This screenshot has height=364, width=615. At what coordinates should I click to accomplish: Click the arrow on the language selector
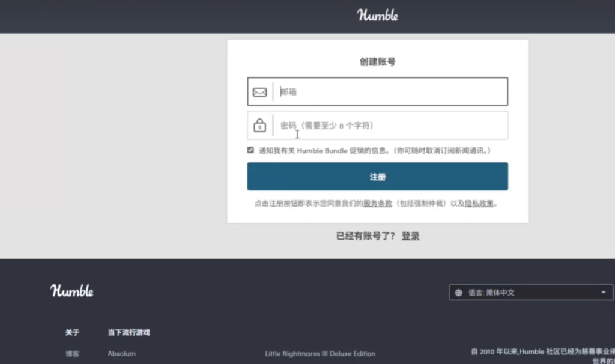click(603, 293)
